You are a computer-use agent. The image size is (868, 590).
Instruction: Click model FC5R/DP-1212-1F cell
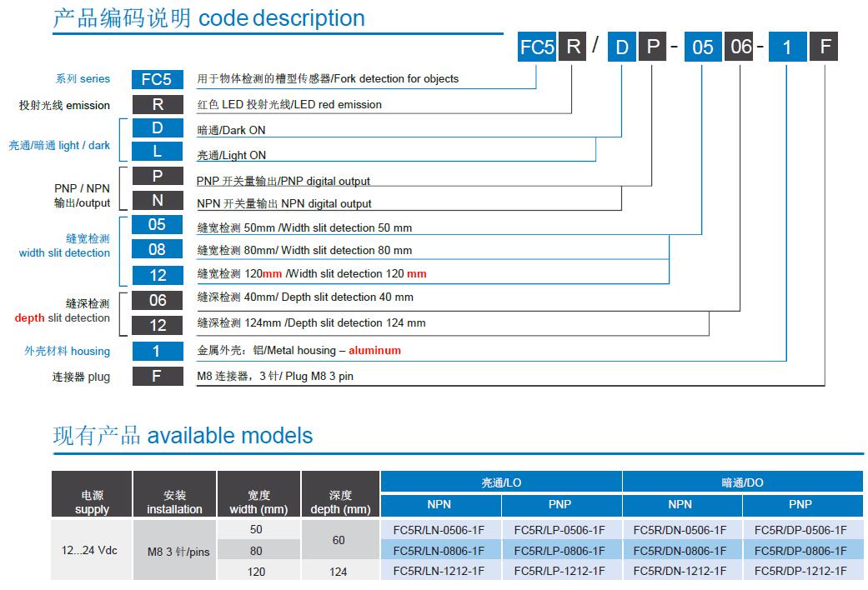(800, 571)
